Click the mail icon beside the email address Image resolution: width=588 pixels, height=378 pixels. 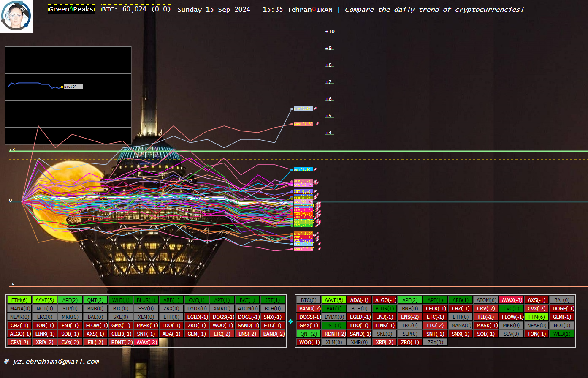tap(7, 362)
